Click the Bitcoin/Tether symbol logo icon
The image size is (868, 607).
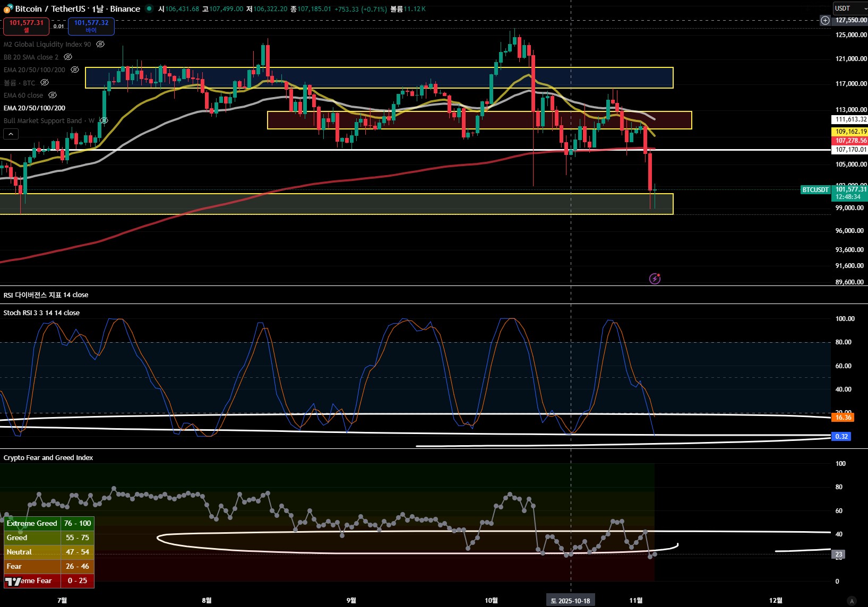8,8
